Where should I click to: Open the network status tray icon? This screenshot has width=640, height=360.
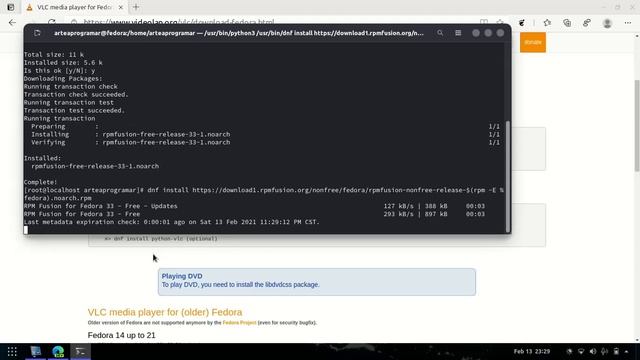(x=581, y=351)
